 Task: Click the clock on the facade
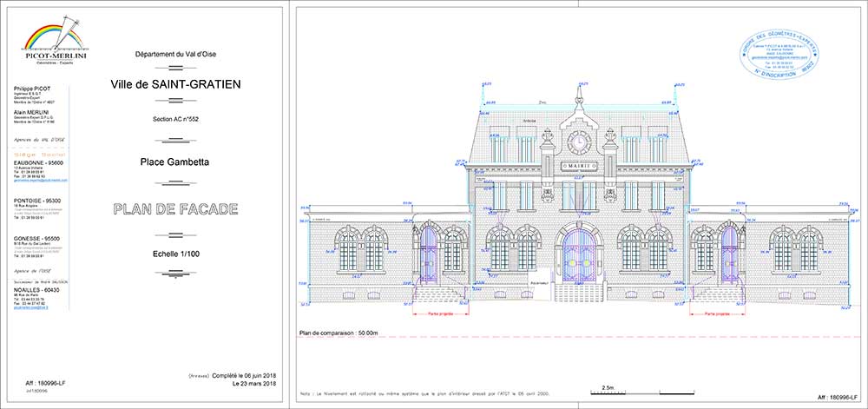point(577,142)
